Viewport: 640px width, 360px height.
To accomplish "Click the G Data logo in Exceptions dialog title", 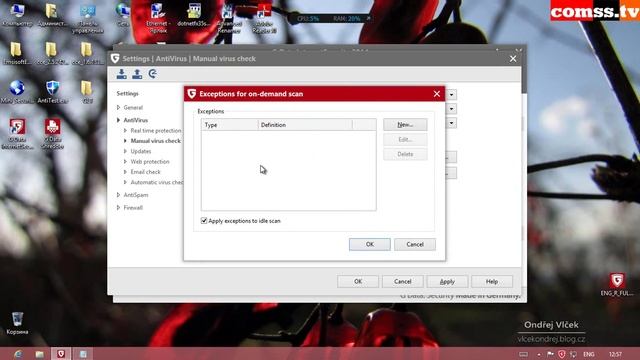I will 191,94.
